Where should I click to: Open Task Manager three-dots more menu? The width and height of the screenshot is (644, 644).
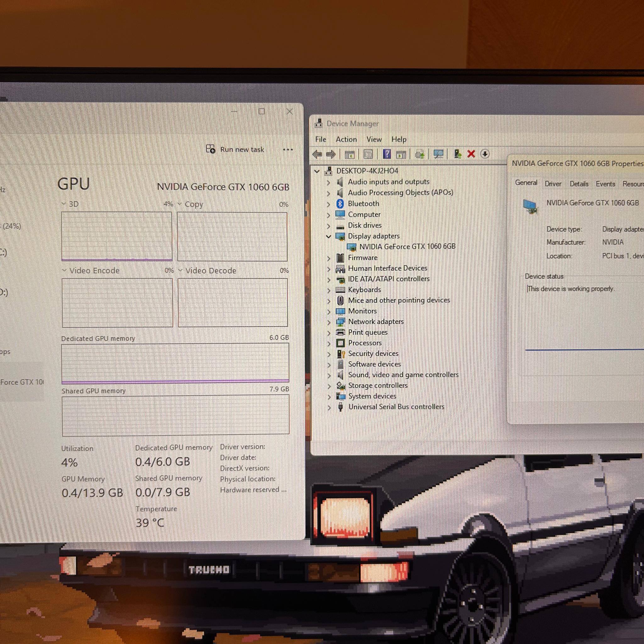click(288, 150)
